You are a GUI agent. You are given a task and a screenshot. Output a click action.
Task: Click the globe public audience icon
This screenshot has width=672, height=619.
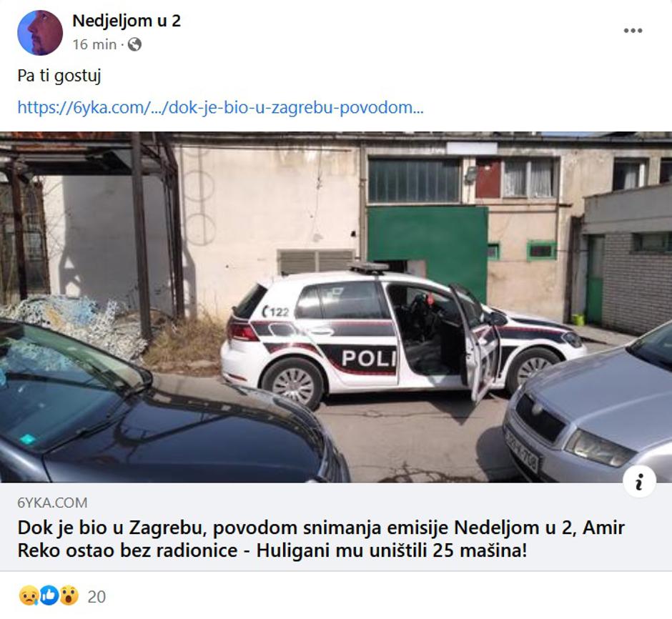tap(134, 44)
